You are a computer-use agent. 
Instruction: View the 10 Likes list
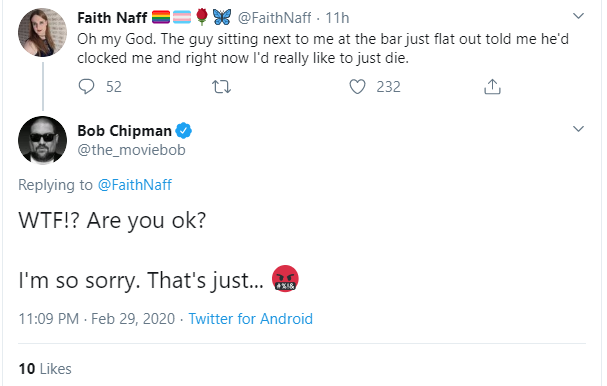[x=45, y=369]
